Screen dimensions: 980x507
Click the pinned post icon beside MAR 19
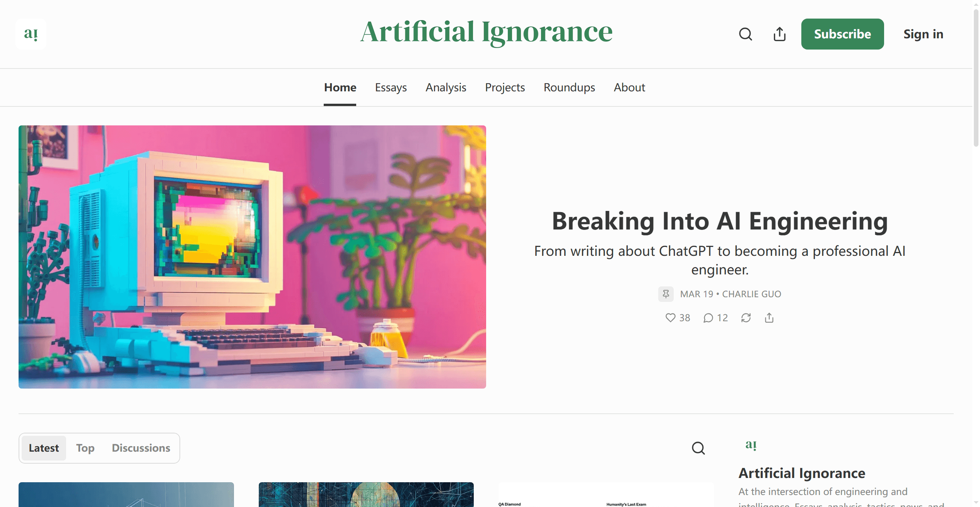point(666,294)
